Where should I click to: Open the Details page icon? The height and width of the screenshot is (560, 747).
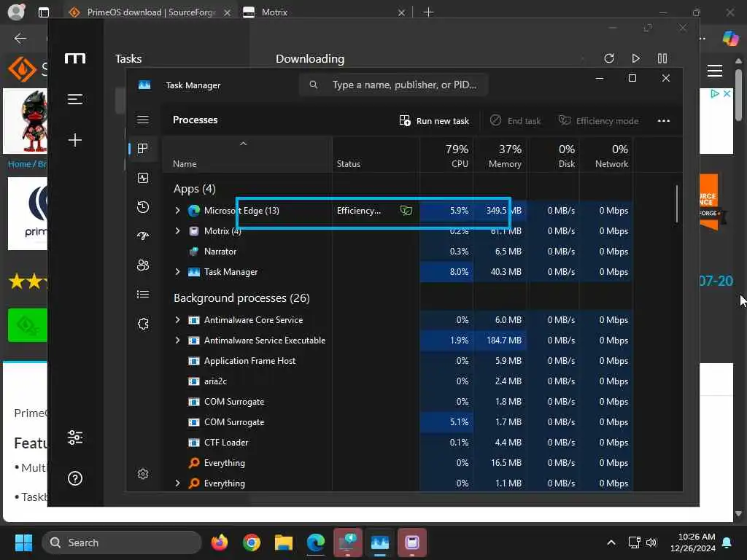(143, 295)
